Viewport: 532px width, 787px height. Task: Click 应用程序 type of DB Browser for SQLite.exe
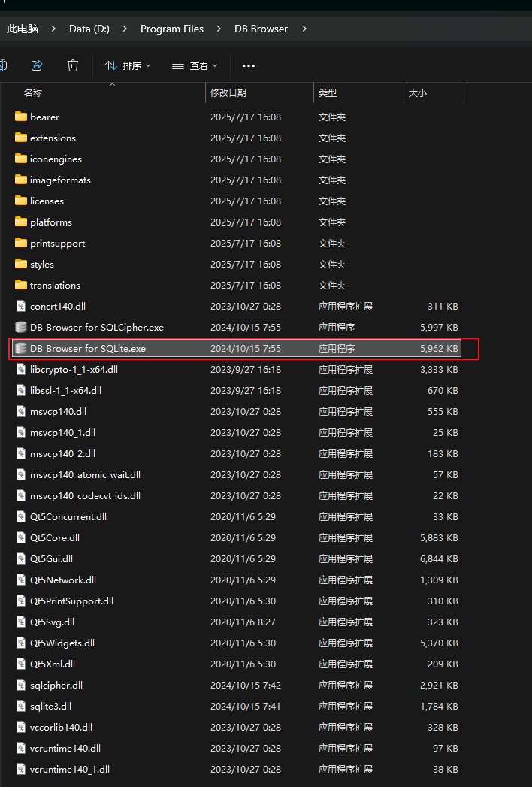337,348
